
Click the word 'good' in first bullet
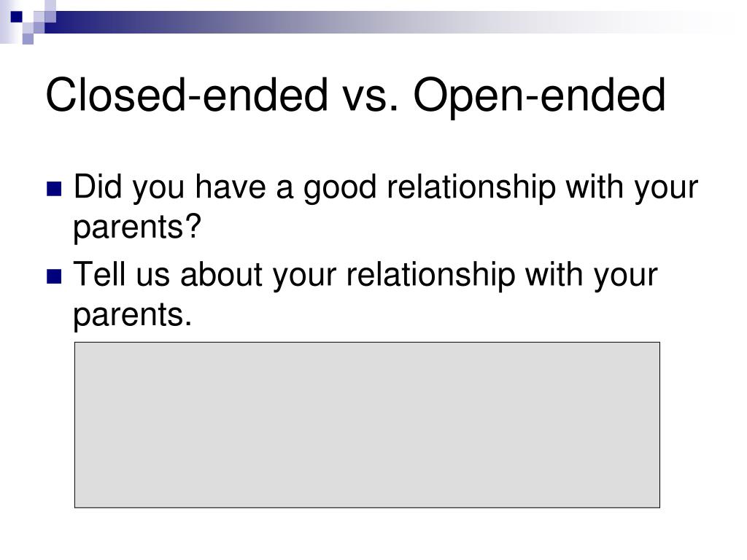(x=340, y=188)
